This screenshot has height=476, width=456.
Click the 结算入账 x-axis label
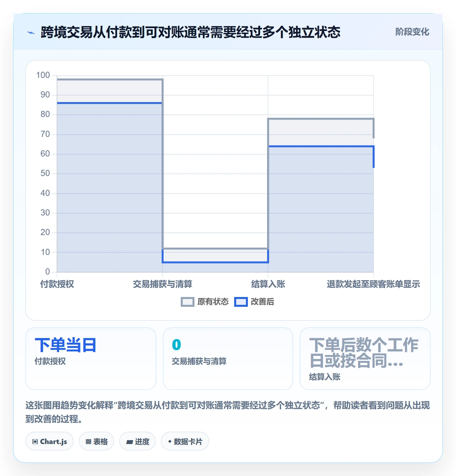268,284
